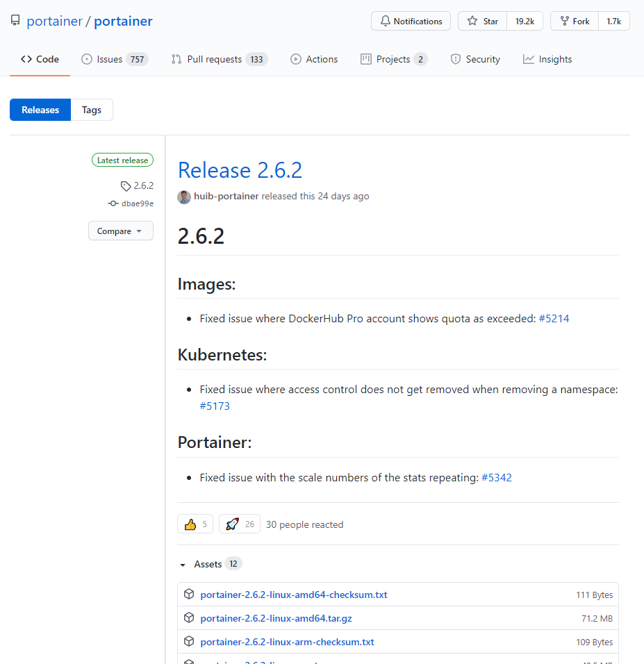The width and height of the screenshot is (644, 664).
Task: Click the Latest release badge
Action: (x=122, y=160)
